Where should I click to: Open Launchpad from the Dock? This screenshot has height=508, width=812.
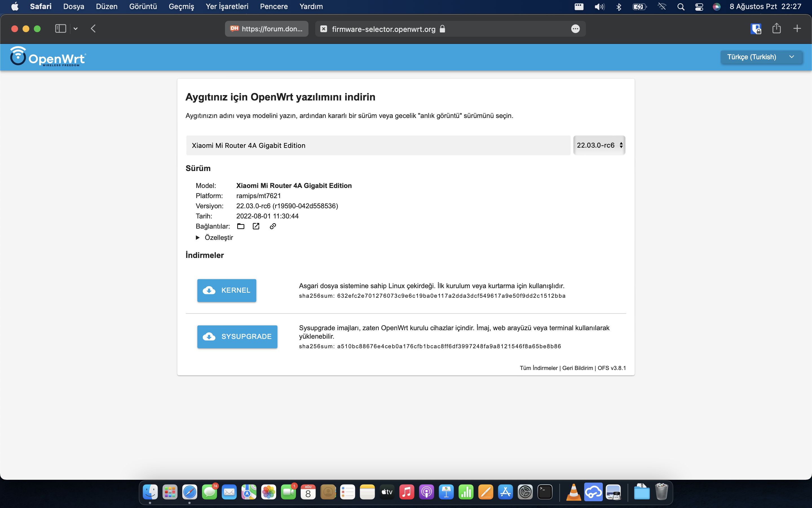tap(170, 492)
